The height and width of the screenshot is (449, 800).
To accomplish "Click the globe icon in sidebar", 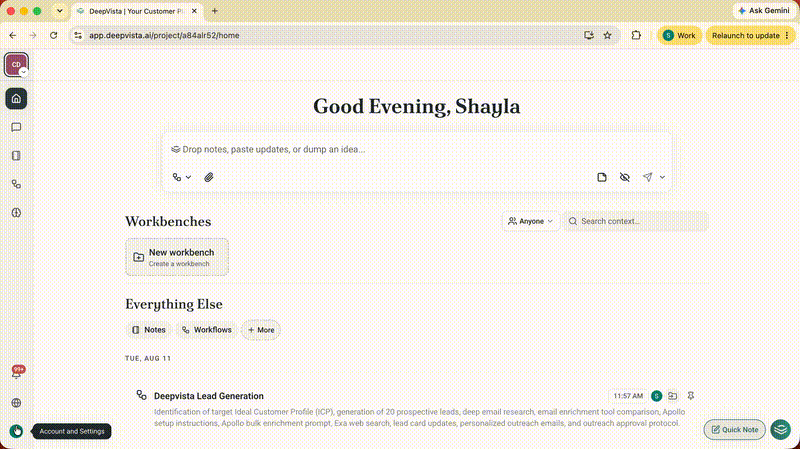I will point(16,403).
